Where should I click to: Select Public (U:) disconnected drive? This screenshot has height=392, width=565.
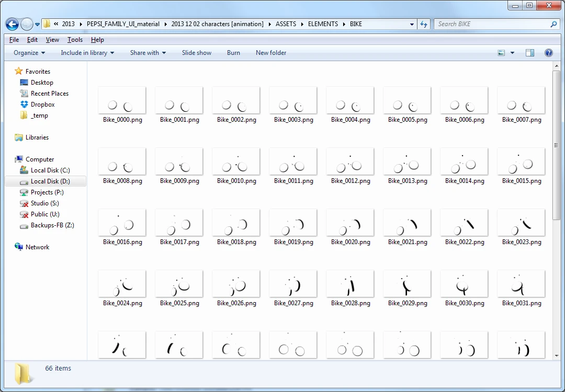[x=40, y=214]
